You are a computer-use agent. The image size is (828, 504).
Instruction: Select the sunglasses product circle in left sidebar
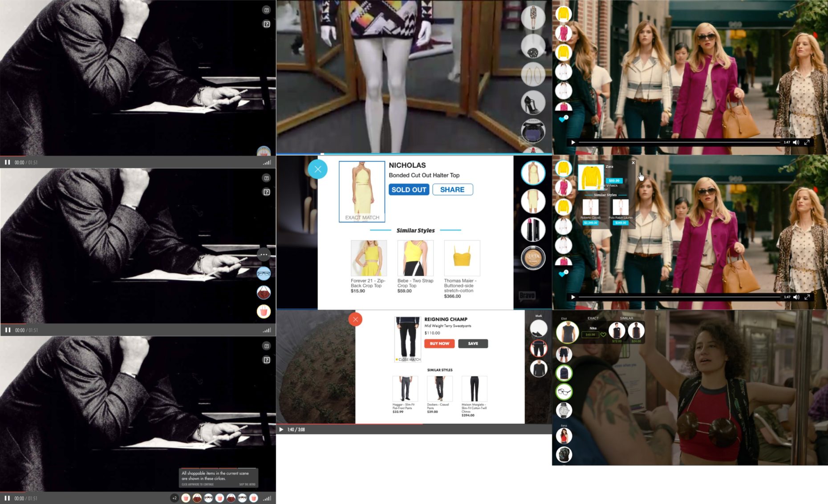click(x=264, y=274)
